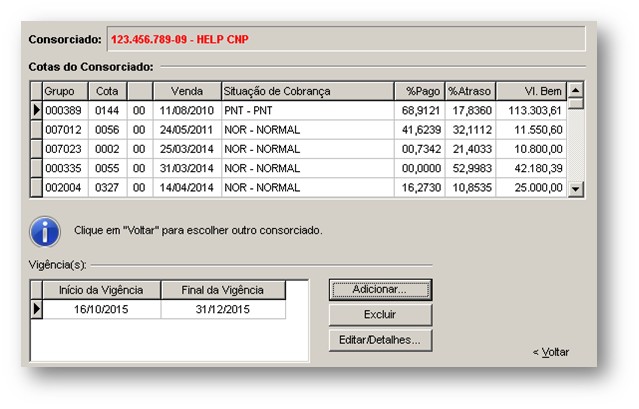The image size is (639, 409).
Task: Click Vl. Bem value 10.800,00
Action: (x=531, y=149)
